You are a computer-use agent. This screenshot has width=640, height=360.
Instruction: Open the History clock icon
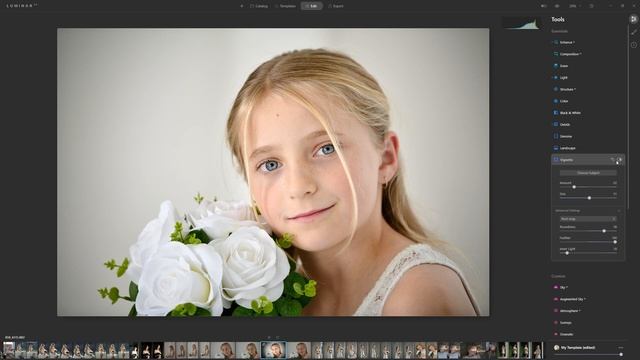click(x=634, y=45)
